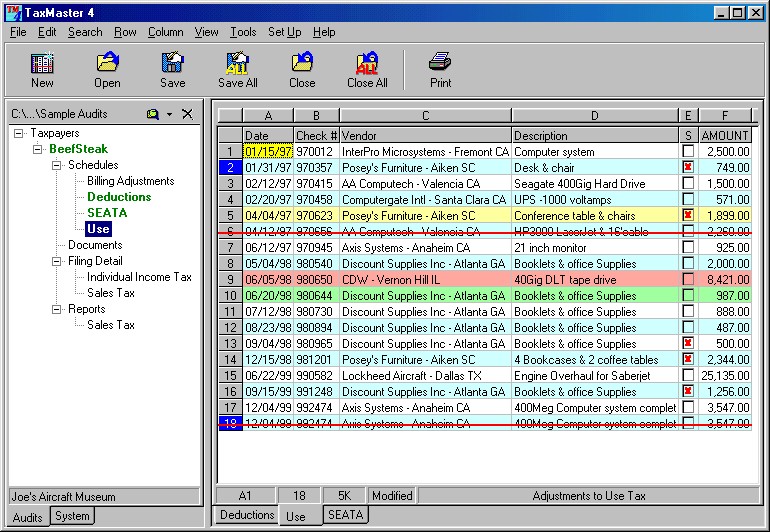Select Sales Tax under Reports

click(x=111, y=325)
